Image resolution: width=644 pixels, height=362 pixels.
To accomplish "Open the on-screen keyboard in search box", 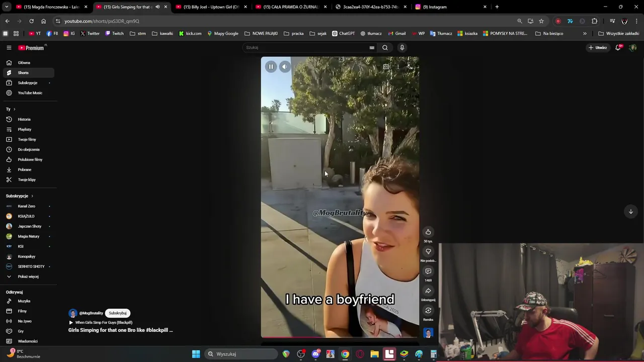I will (372, 48).
